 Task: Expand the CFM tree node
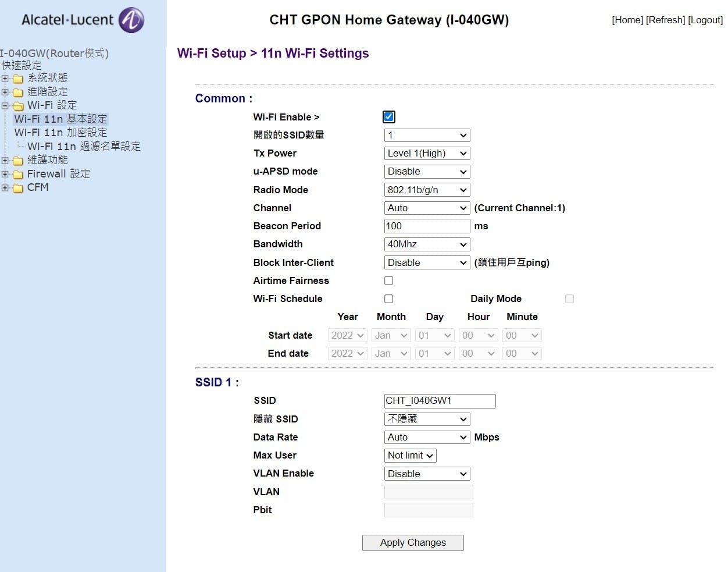(5, 188)
